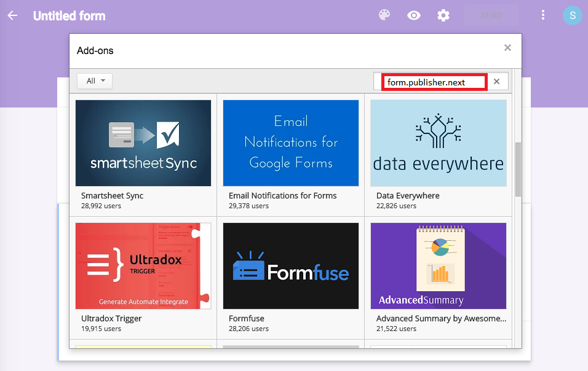Click the Untitled form title

click(x=70, y=16)
